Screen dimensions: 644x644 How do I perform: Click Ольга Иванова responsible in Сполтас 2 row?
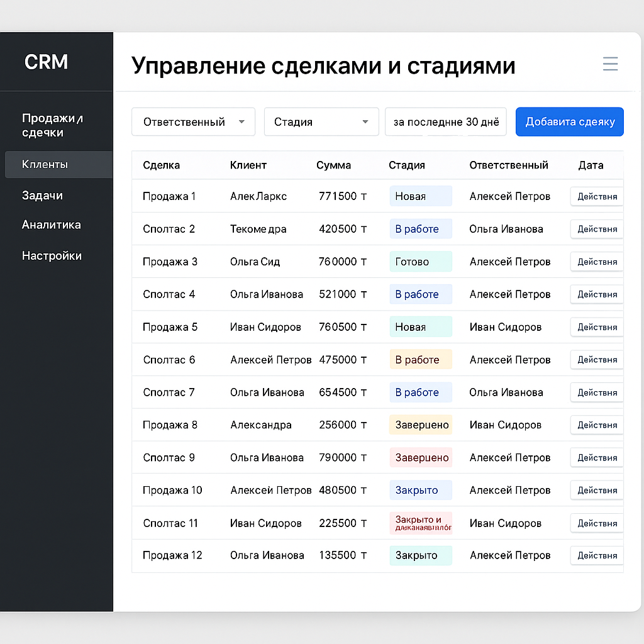point(506,229)
